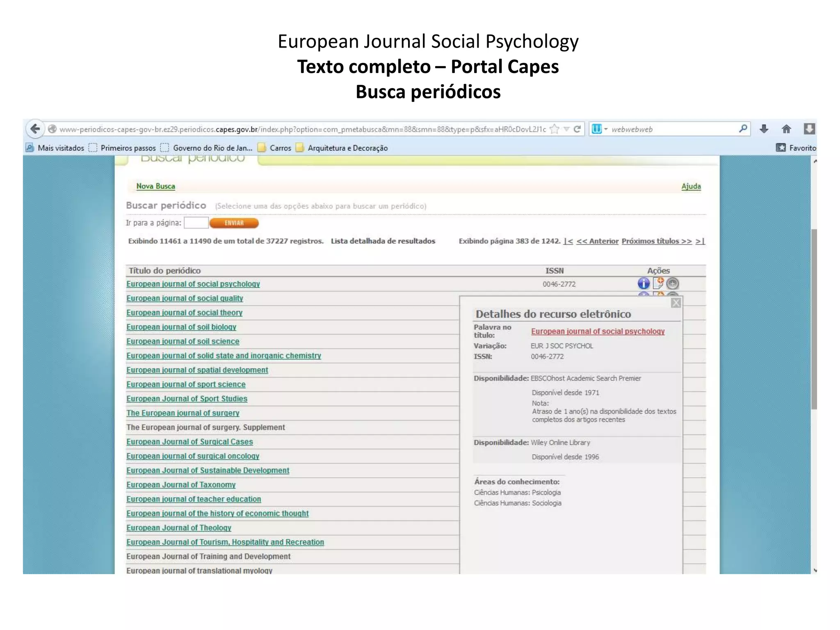The image size is (840, 630).
Task: Go to last page link >|
Action: [700, 241]
